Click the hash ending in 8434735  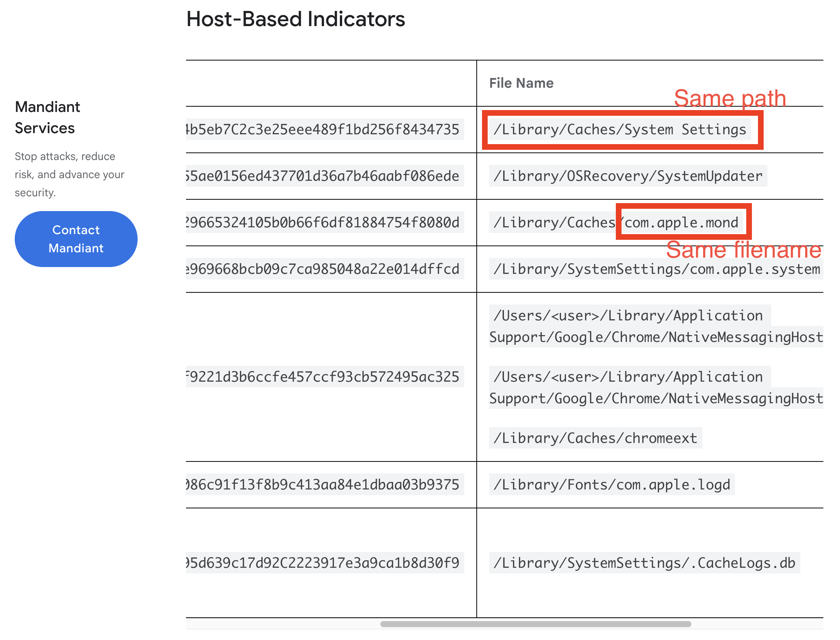324,129
